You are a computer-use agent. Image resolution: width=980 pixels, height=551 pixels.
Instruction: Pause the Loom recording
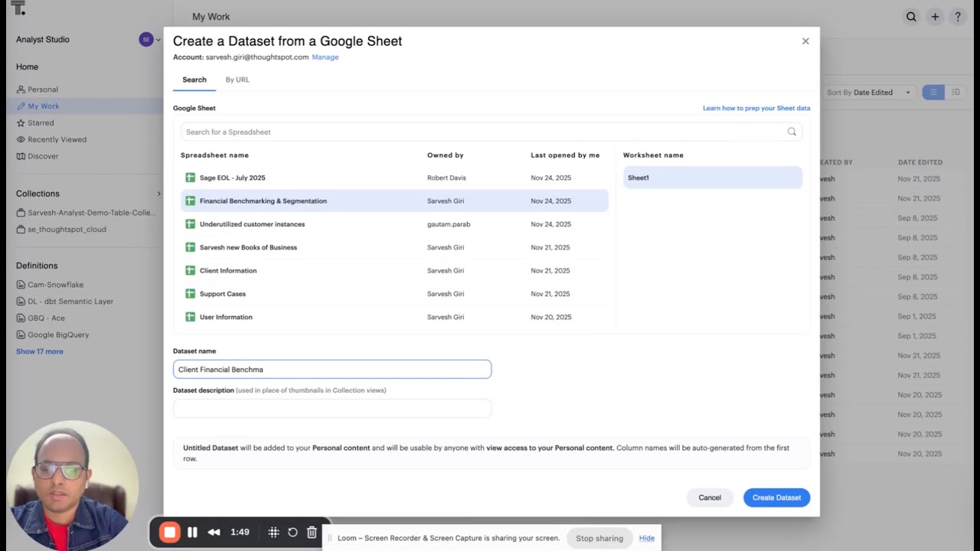[x=192, y=532]
